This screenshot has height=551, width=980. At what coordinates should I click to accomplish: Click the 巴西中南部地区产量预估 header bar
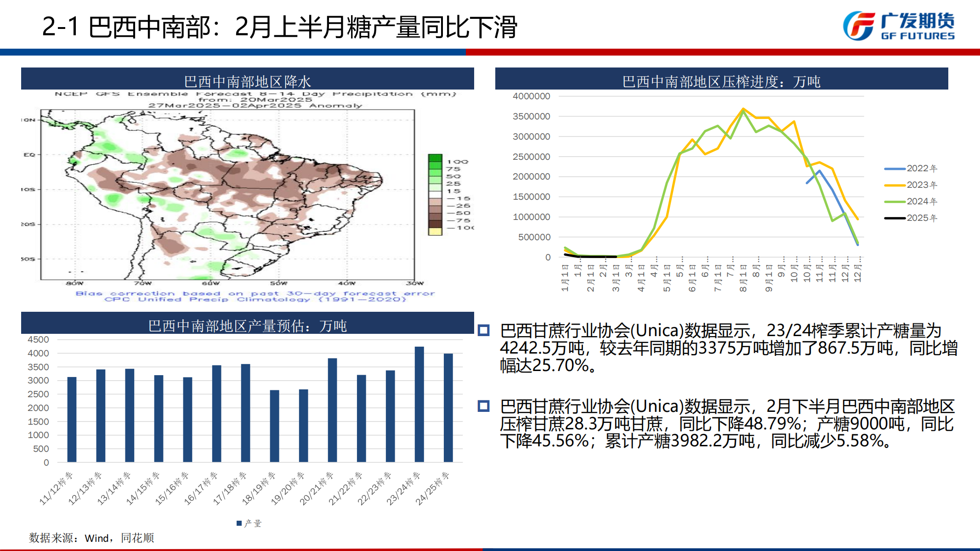(x=247, y=325)
